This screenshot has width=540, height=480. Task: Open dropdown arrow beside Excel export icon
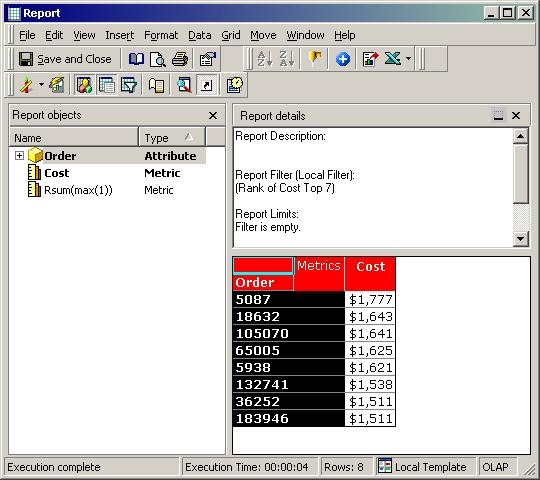coord(408,59)
